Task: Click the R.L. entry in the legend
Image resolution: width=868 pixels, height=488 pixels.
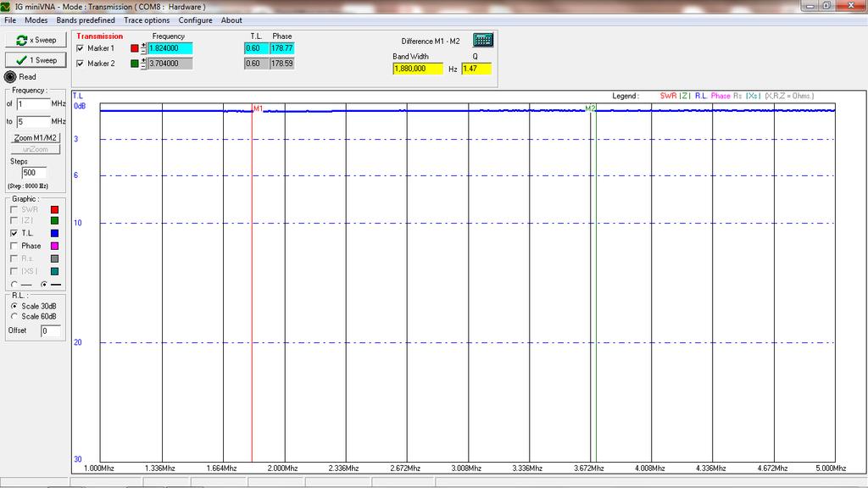Action: point(701,97)
